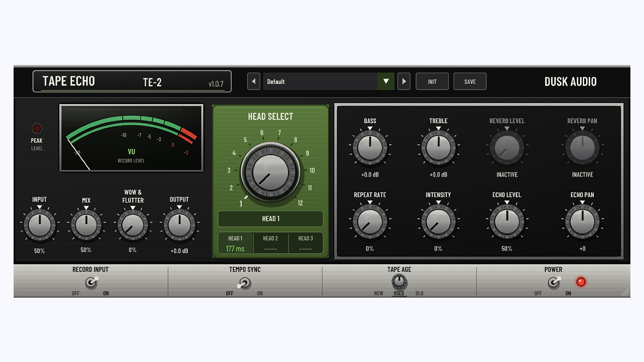
Task: Select the HEAD 3 delay cell
Action: pyautogui.click(x=305, y=243)
